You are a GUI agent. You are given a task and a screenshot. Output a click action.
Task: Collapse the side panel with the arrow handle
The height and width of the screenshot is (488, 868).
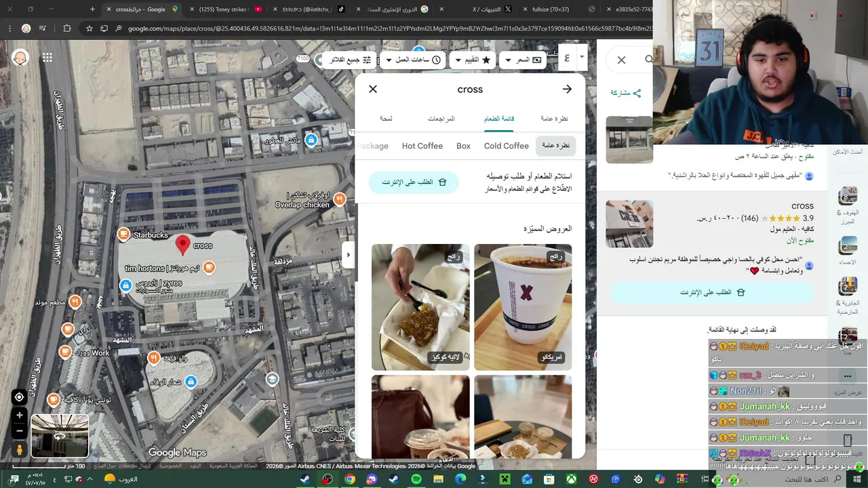click(x=349, y=255)
